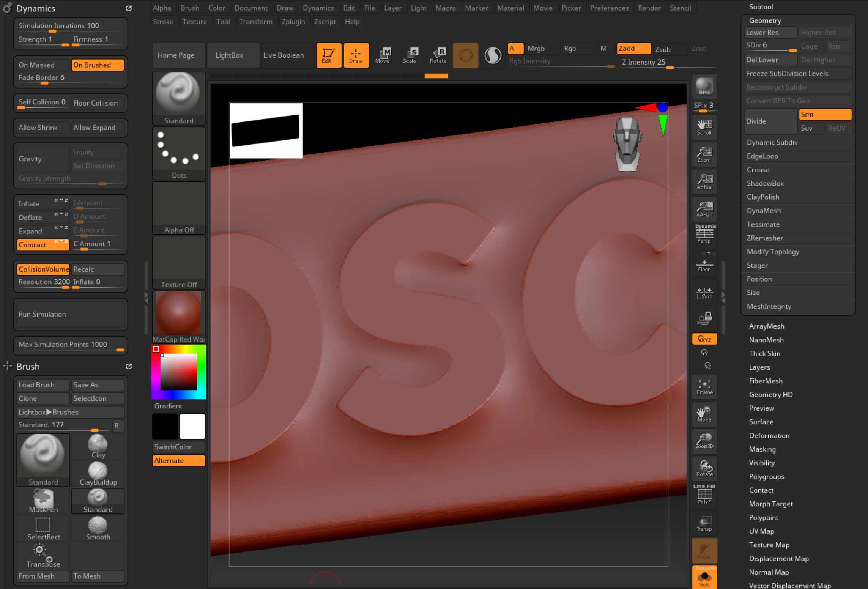868x589 pixels.
Task: Click the Frame mesh icon
Action: pos(704,387)
